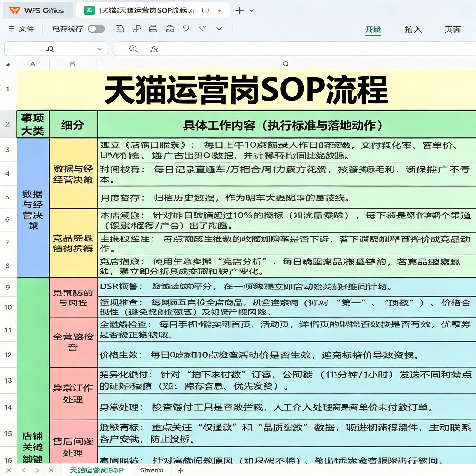476x476 pixels.
Task: Select the second sheet tab
Action: pyautogui.click(x=152, y=470)
